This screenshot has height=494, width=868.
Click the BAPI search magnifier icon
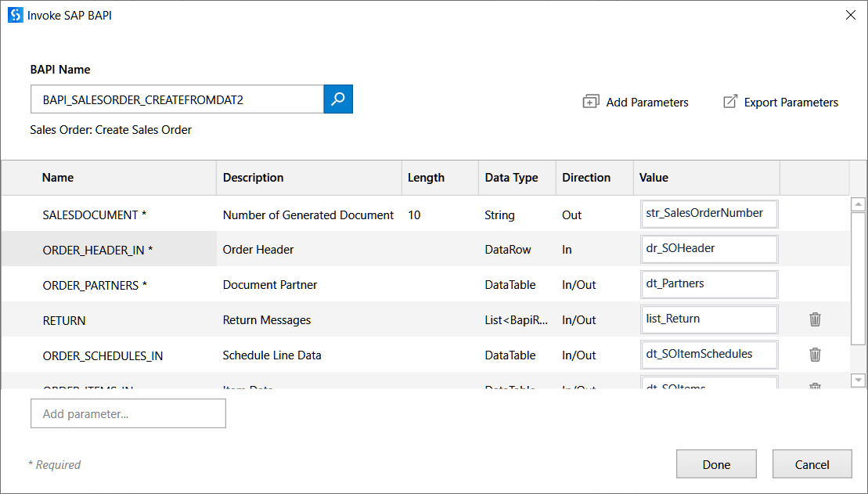point(338,99)
